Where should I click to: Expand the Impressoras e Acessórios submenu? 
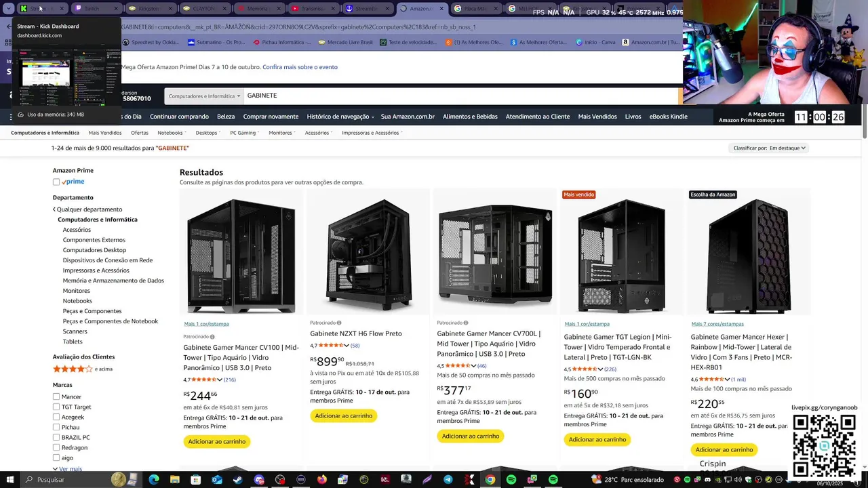372,133
